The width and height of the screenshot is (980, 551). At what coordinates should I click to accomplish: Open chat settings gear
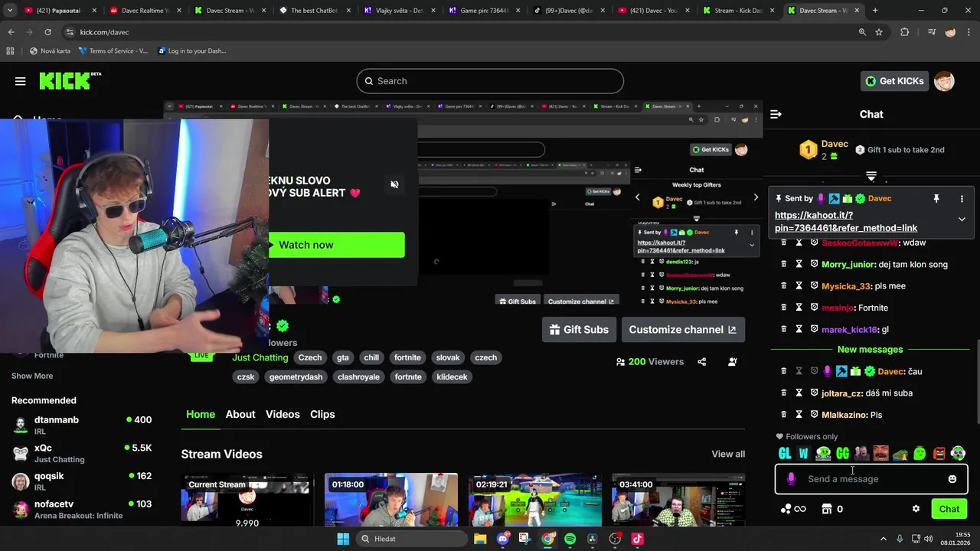[916, 509]
